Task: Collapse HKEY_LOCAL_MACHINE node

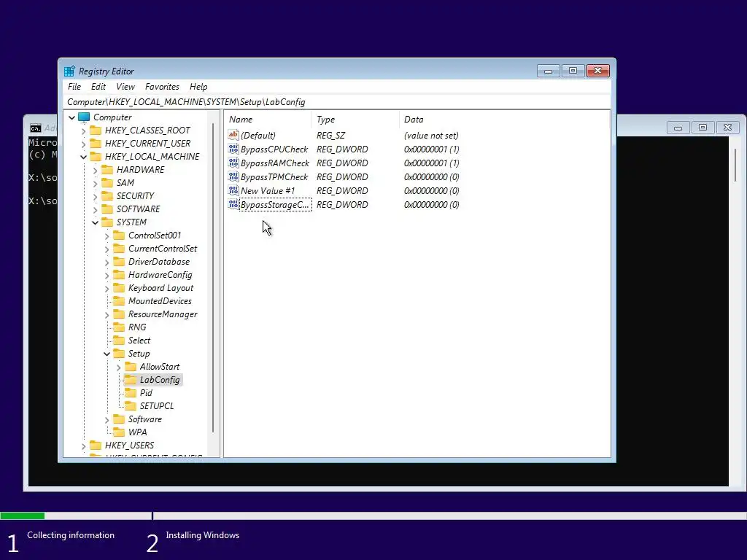Action: [83, 157]
